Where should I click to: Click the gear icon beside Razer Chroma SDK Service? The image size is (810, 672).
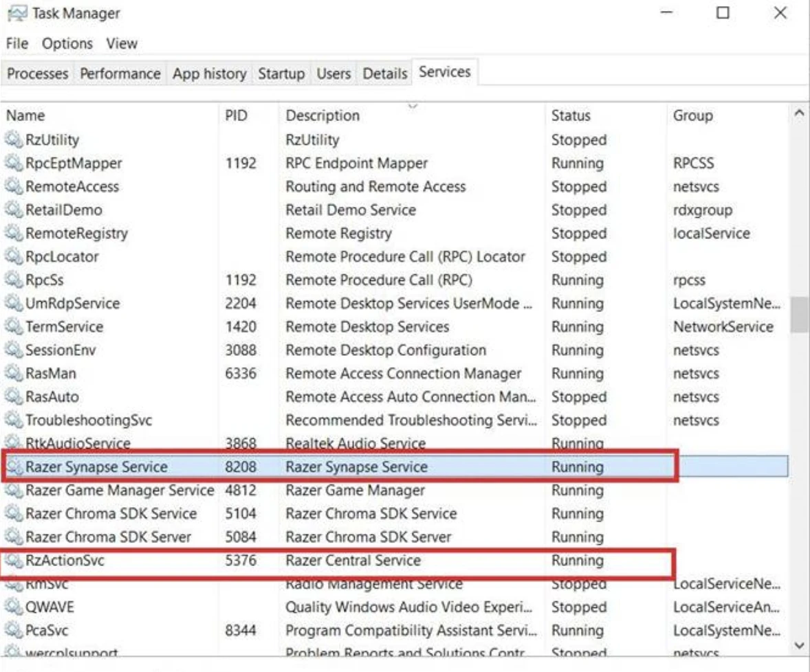14,513
